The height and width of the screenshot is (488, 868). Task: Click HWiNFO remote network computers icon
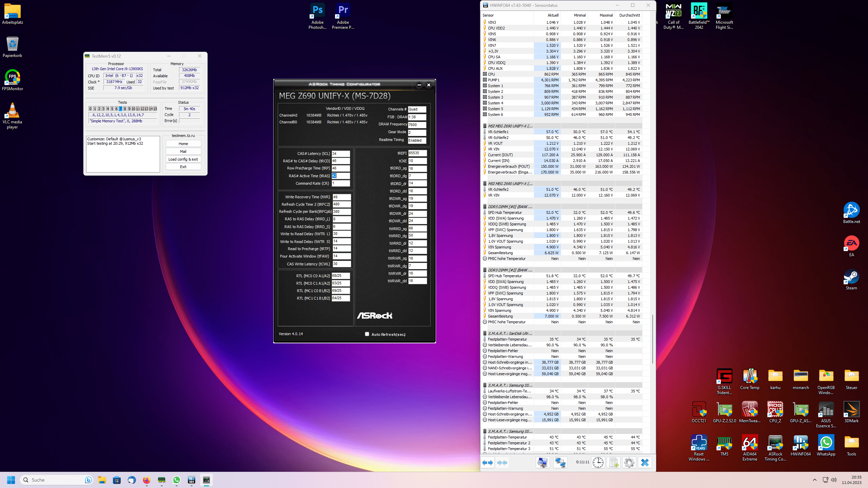point(560,463)
